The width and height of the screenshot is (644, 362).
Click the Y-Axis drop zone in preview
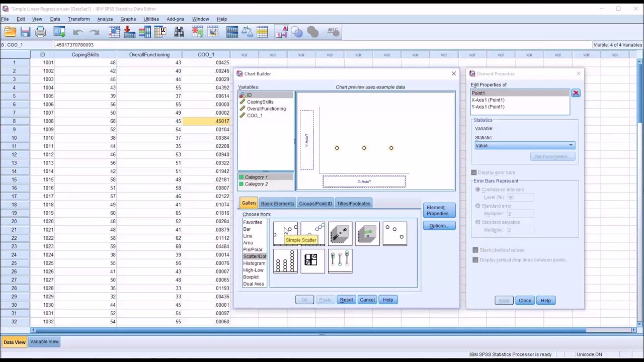click(x=307, y=140)
